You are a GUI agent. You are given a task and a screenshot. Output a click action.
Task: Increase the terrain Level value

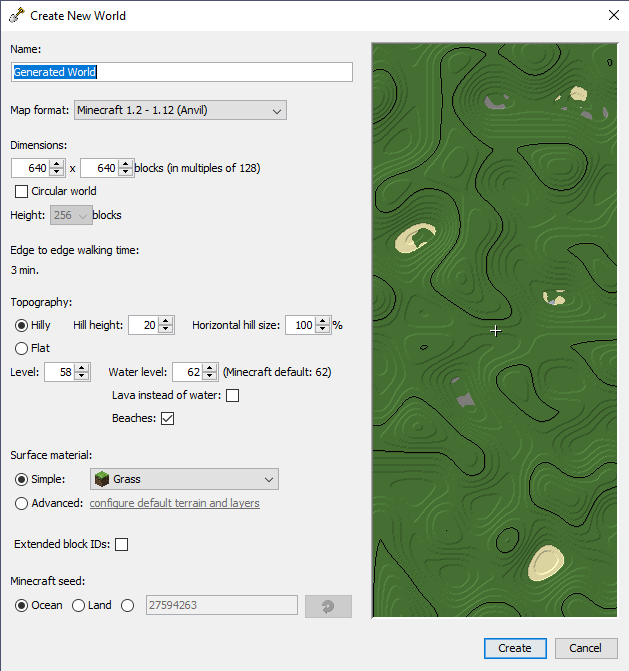point(81,368)
